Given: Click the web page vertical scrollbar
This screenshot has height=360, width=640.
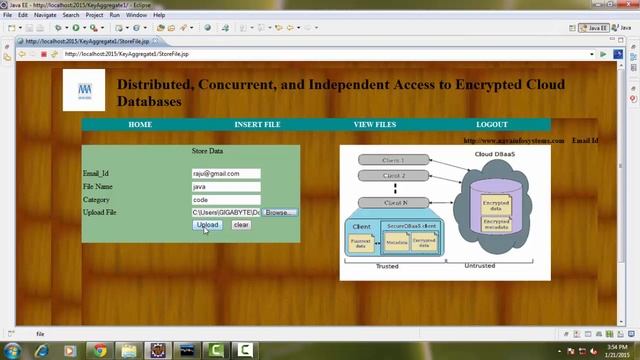Looking at the screenshot, I should (621, 193).
